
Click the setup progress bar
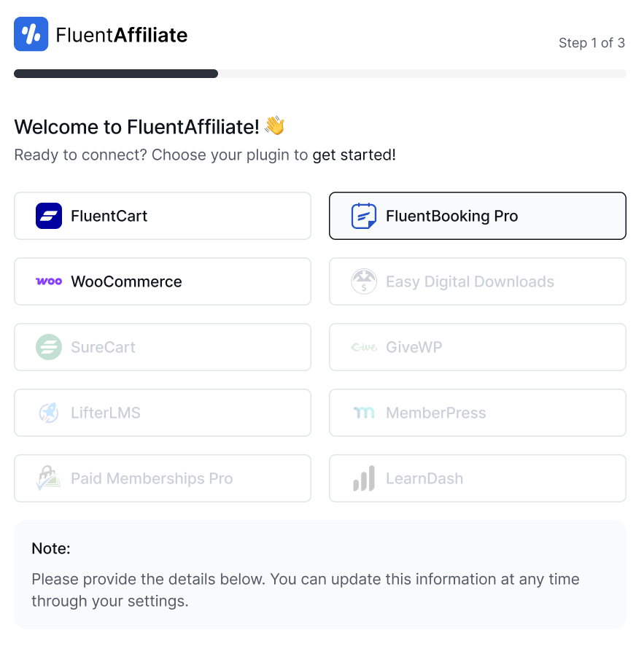click(x=319, y=74)
